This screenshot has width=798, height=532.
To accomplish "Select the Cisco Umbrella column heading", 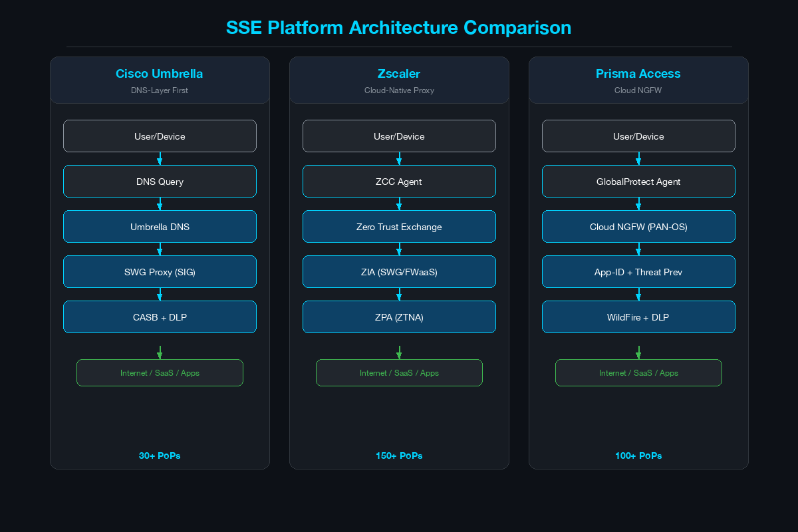I will coord(160,74).
